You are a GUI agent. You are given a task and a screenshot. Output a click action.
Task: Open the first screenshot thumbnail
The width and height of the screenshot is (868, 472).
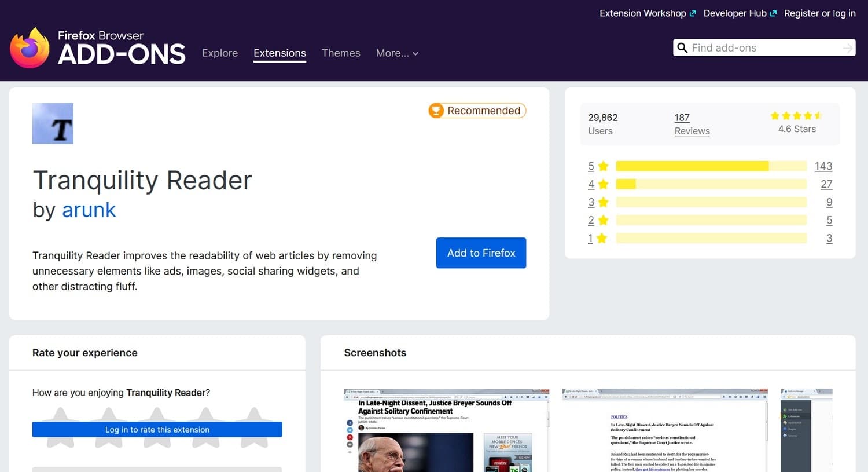[x=446, y=430]
